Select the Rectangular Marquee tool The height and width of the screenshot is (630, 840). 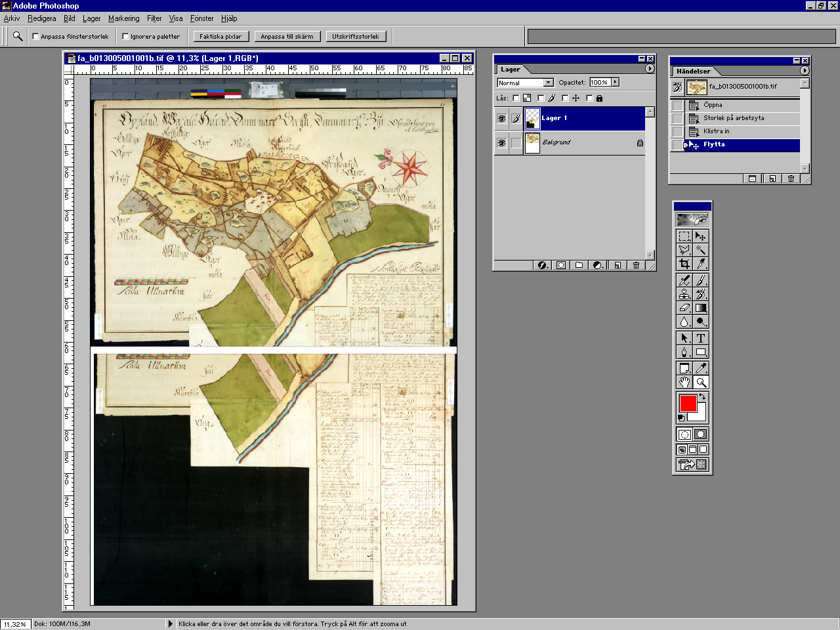click(684, 236)
